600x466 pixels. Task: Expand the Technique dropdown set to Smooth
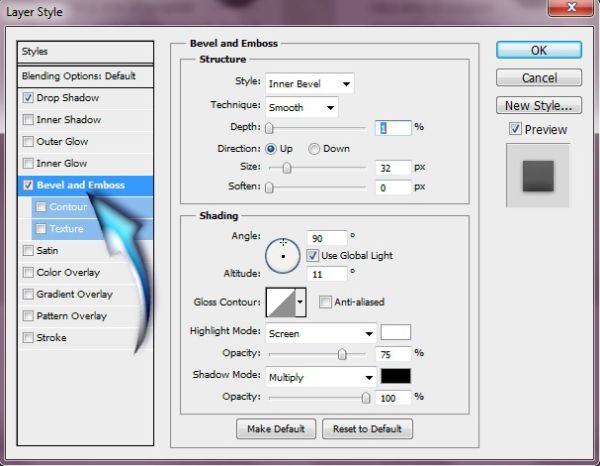302,108
